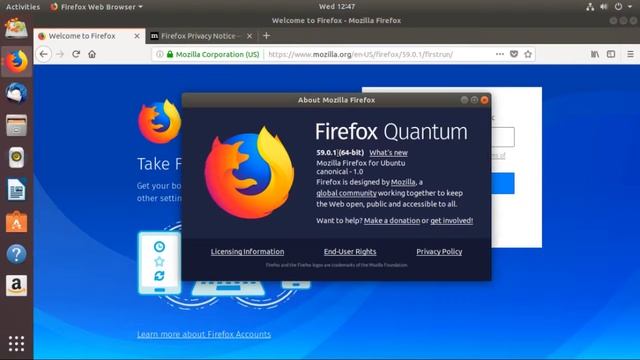Save page to Pocket icon
The image size is (640, 360).
pyautogui.click(x=514, y=54)
